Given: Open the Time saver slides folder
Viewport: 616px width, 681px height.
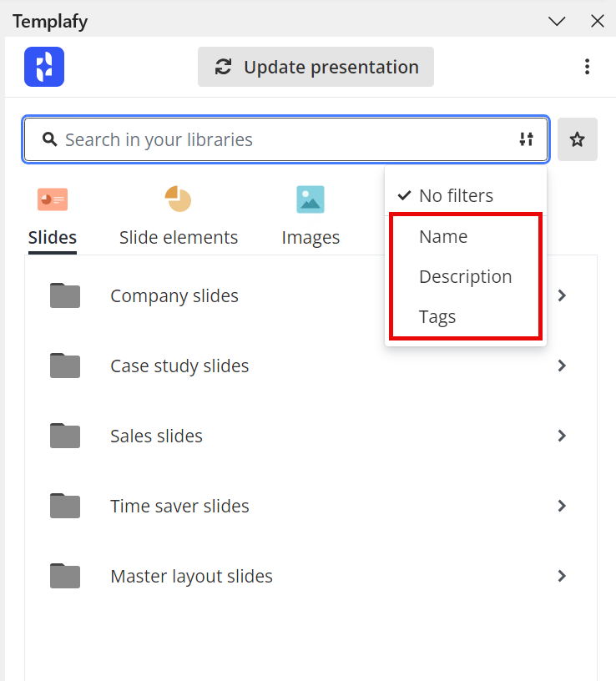Looking at the screenshot, I should click(311, 506).
